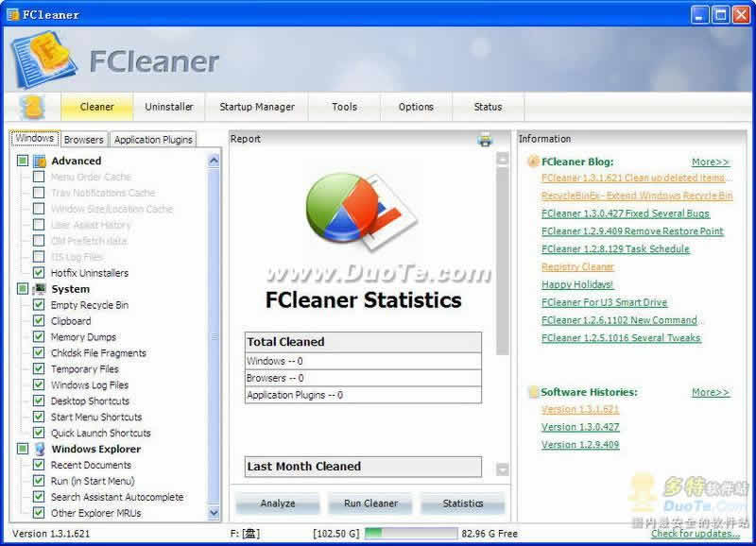Uncheck Windows Log Files
Image resolution: width=756 pixels, height=546 pixels.
click(39, 384)
